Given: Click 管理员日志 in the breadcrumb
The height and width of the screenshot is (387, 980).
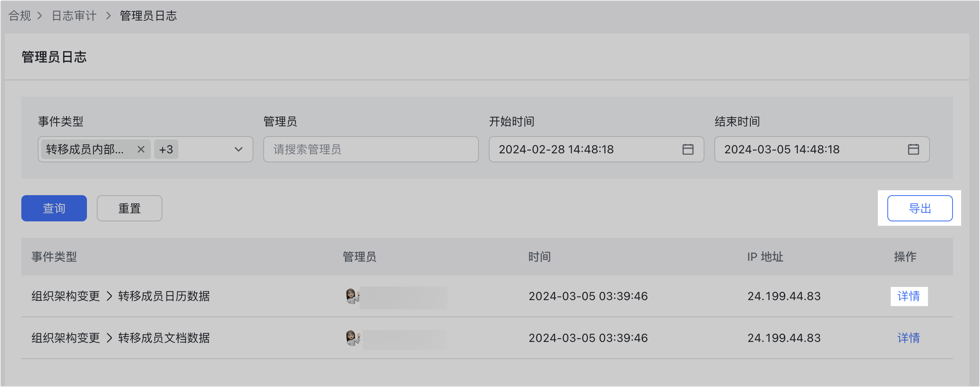Looking at the screenshot, I should click(x=148, y=16).
